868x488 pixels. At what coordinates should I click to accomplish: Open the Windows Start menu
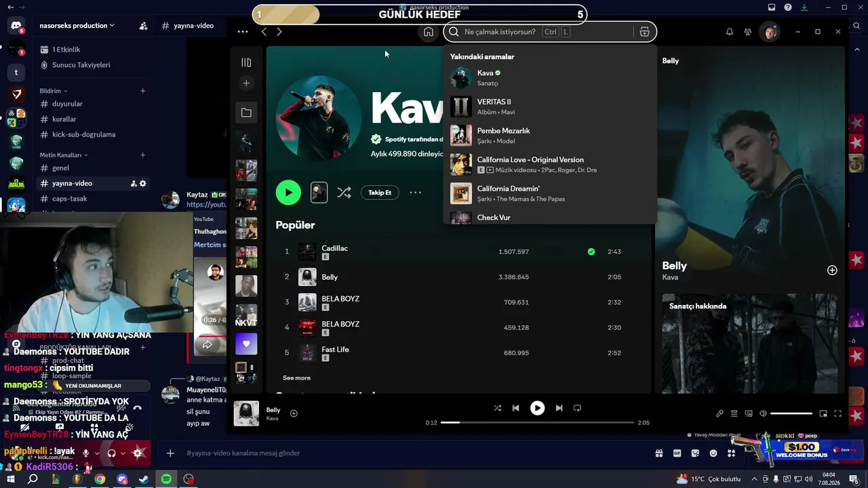pyautogui.click(x=11, y=479)
